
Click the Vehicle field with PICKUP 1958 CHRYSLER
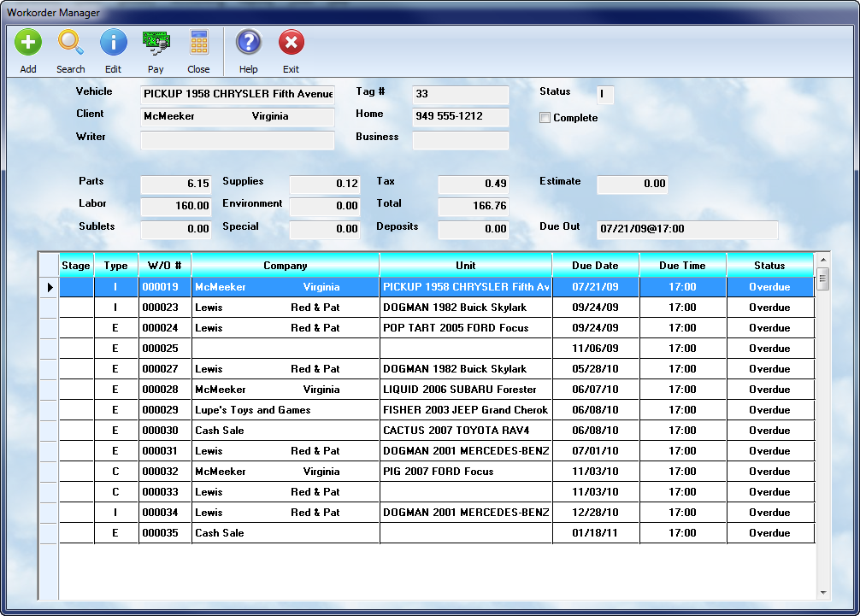click(x=237, y=94)
